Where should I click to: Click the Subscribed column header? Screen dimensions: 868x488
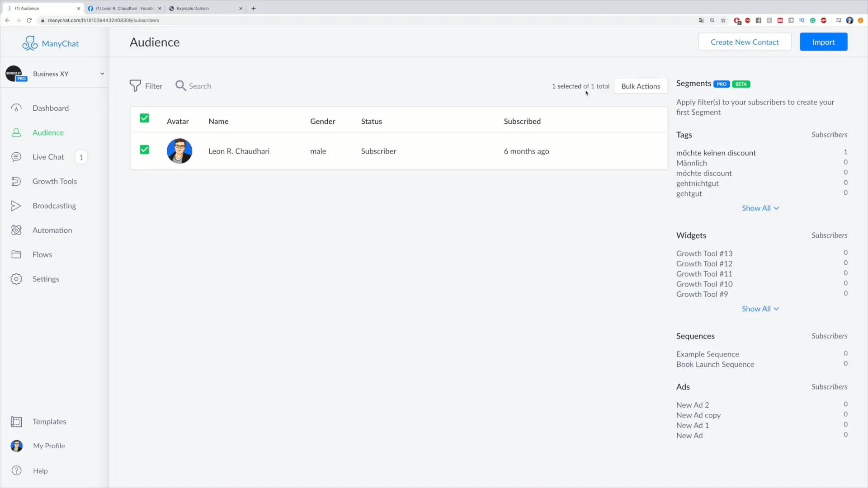coord(522,121)
